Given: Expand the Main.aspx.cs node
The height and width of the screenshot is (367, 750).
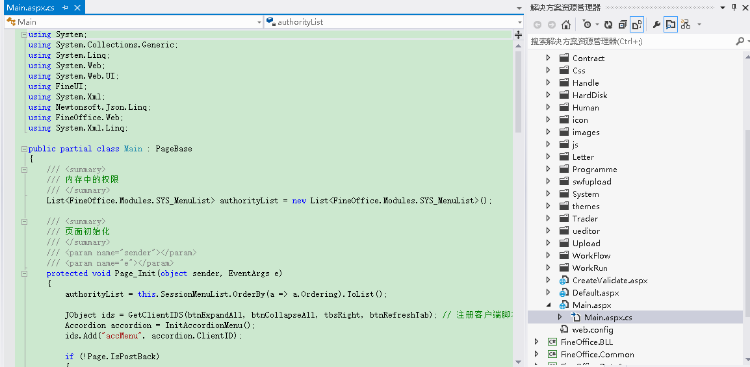Looking at the screenshot, I should pos(560,317).
